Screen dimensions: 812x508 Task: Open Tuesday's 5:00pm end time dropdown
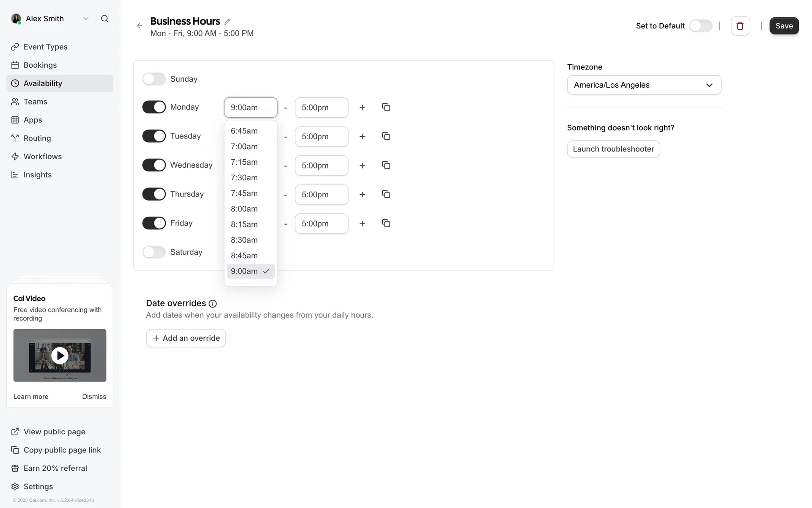(x=321, y=136)
